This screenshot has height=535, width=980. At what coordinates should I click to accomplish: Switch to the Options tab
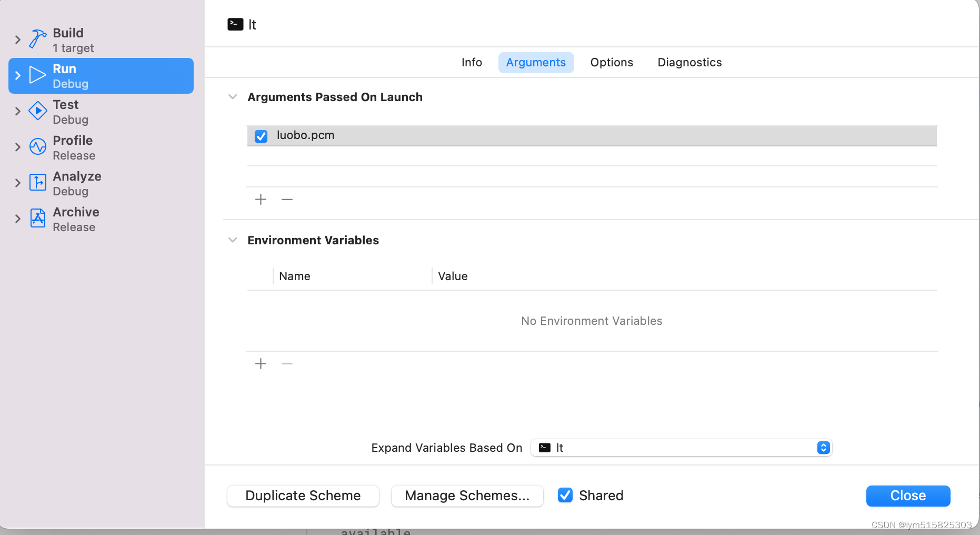point(612,63)
